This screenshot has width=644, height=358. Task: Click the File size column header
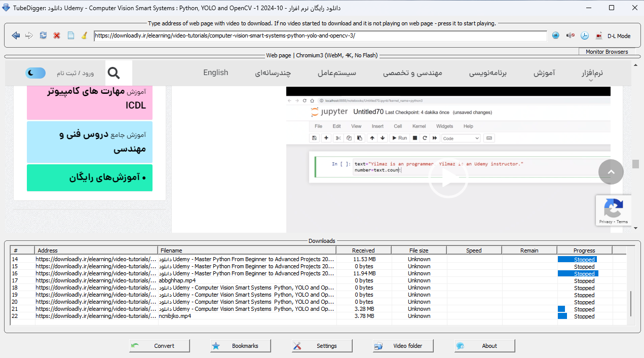(419, 250)
